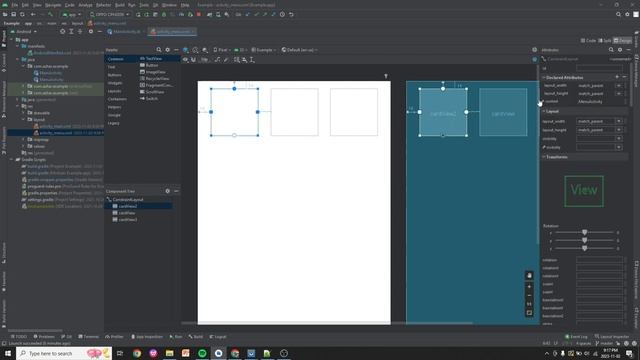The image size is (640, 360).
Task: Open the Refactor menu
Action: coord(103,5)
